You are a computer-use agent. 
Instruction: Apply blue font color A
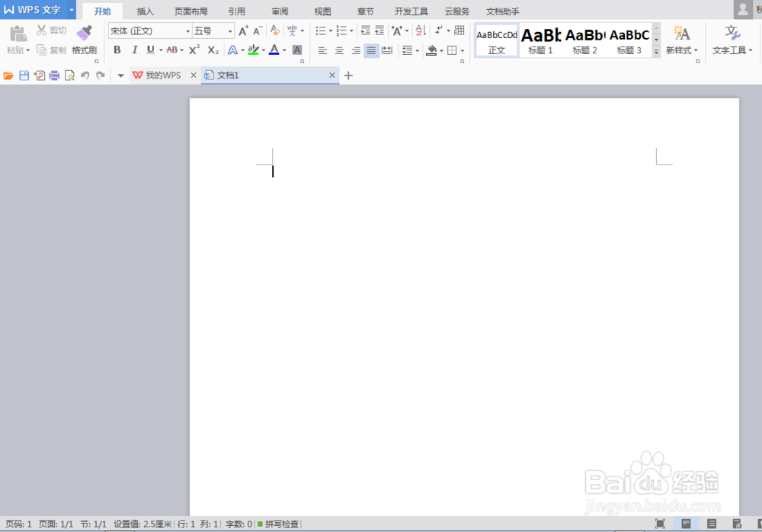(274, 50)
